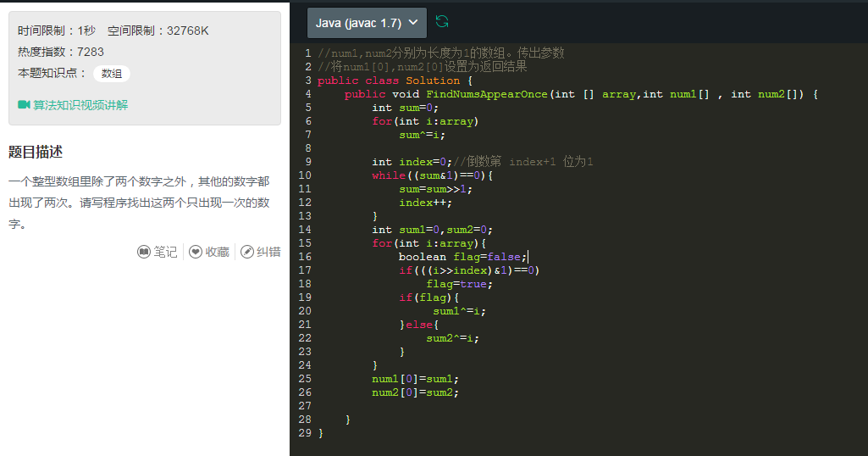Click 'sum^=i;' on line 7

(422, 135)
